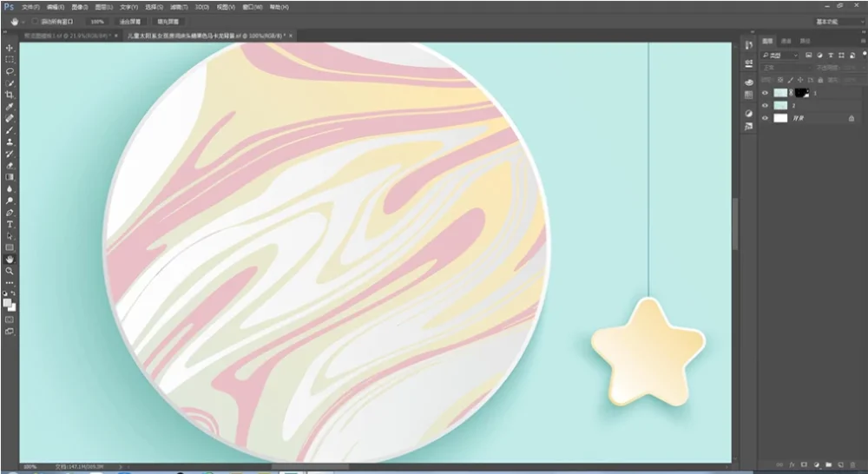Filter layers by shape type
Viewport: 868px width, 474px height.
click(841, 56)
